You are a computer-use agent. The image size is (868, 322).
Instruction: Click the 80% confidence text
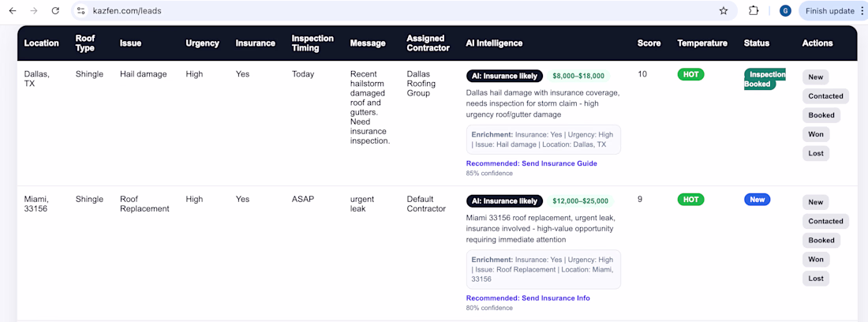(489, 308)
